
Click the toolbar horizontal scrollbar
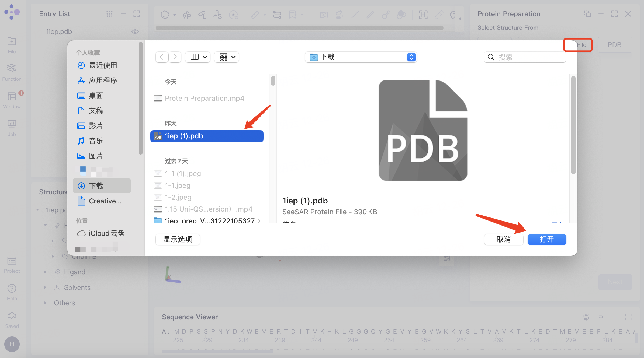coord(299,28)
